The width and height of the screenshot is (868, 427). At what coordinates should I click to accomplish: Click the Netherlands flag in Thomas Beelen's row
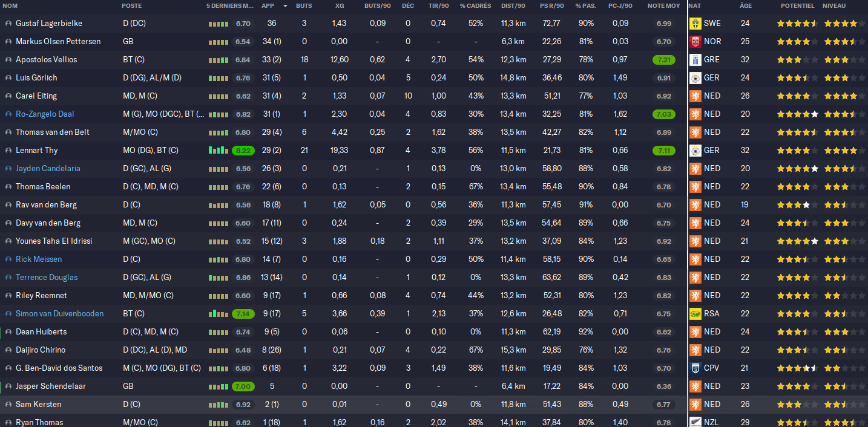[695, 187]
